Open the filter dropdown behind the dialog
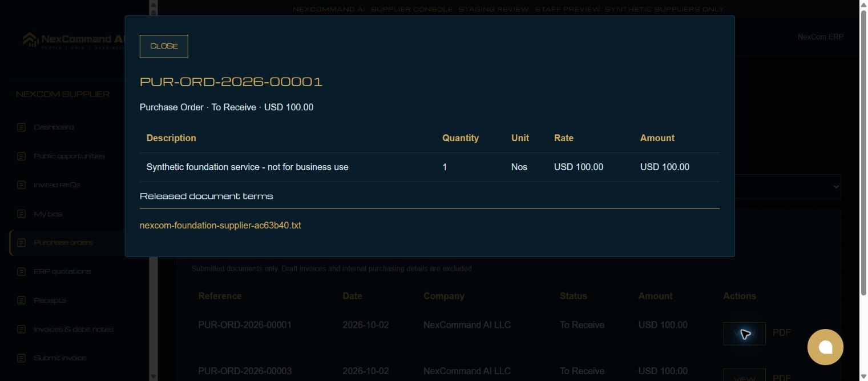The image size is (868, 381). (788, 186)
